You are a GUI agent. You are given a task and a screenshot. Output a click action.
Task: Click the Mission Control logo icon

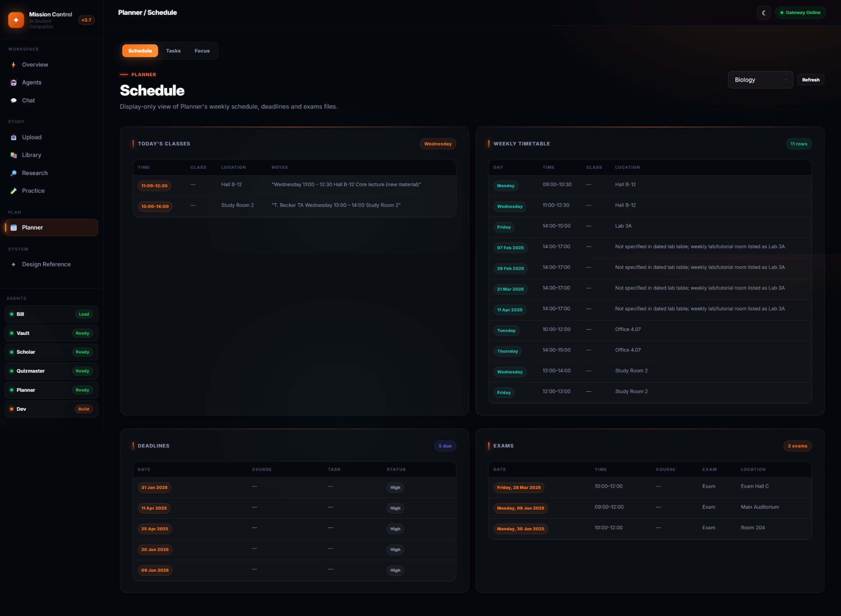tap(16, 20)
